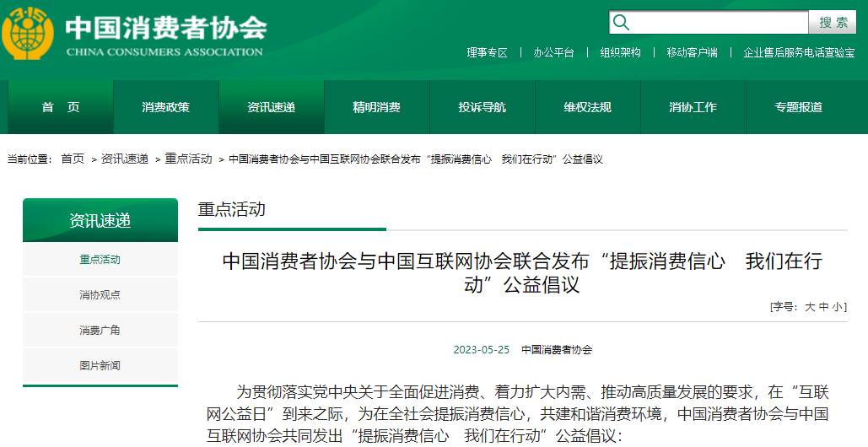Click the 中国消费者协会 site title text
Screen dimensions: 868x447
pos(166,28)
